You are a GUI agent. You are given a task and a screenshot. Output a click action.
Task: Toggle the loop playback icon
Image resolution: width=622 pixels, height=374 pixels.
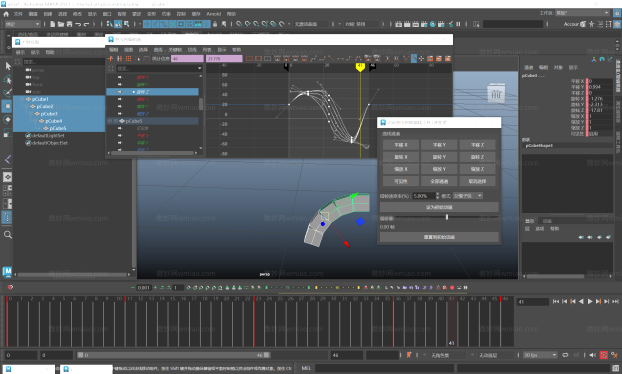point(565,355)
